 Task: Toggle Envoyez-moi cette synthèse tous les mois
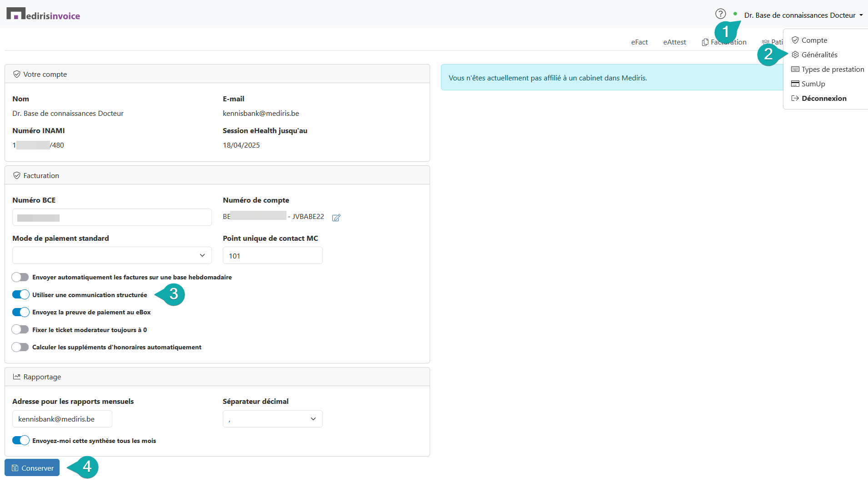[20, 440]
